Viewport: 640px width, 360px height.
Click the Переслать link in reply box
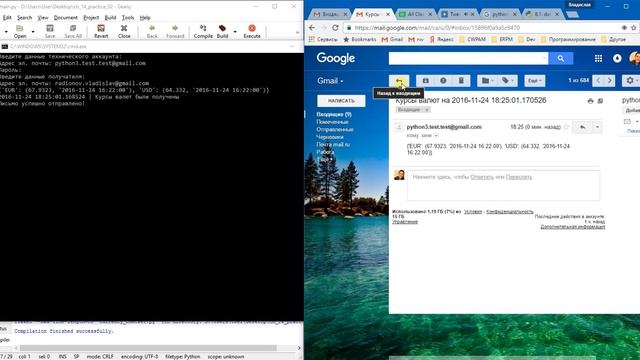[519, 177]
